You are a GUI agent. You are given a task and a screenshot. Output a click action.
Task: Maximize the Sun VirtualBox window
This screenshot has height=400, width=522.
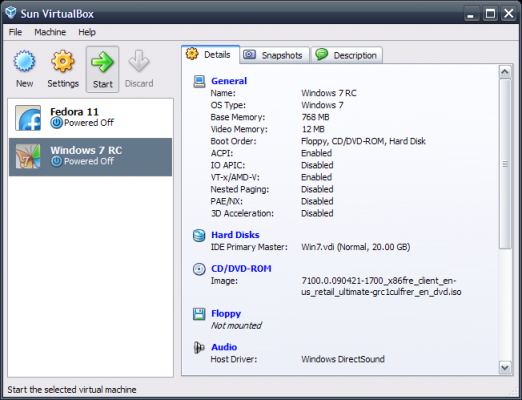pyautogui.click(x=490, y=14)
